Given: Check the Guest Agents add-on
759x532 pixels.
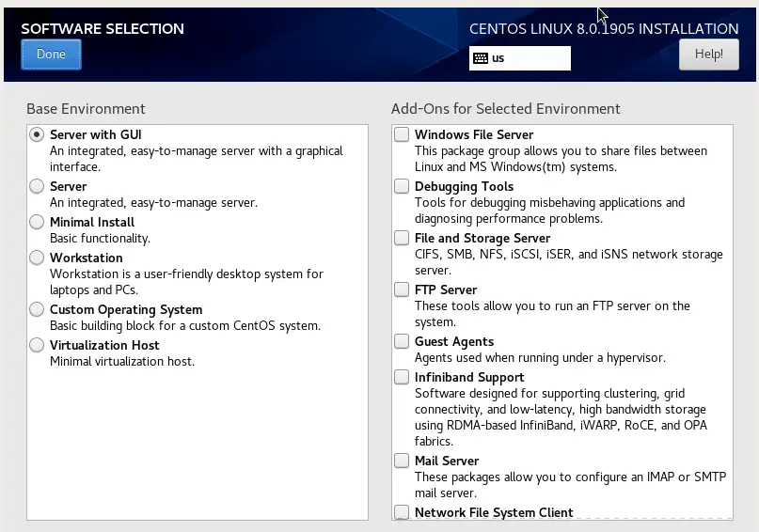Looking at the screenshot, I should tap(402, 341).
